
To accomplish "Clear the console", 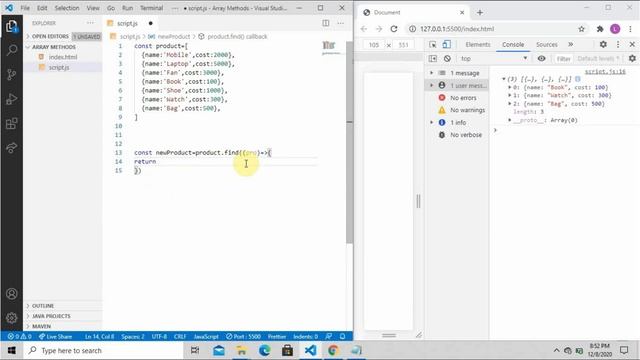I will click(447, 59).
